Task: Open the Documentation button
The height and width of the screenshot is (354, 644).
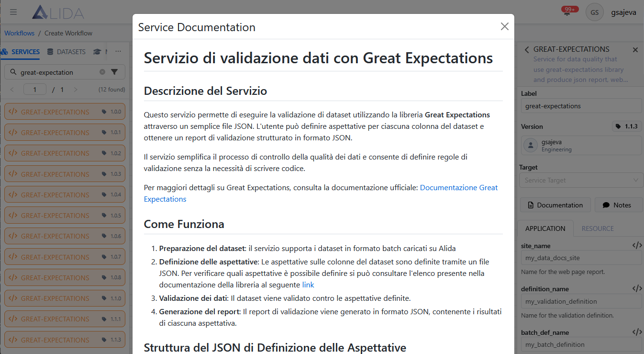Action: [x=555, y=205]
